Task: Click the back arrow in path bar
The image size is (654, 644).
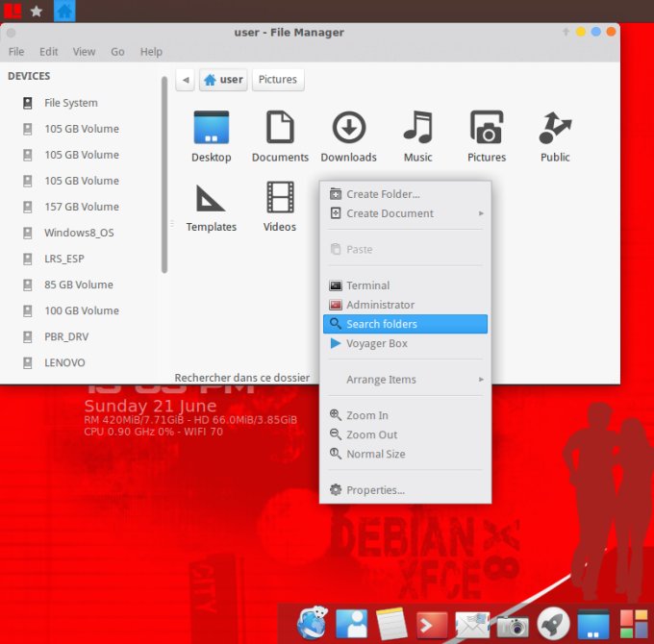Action: coord(186,80)
